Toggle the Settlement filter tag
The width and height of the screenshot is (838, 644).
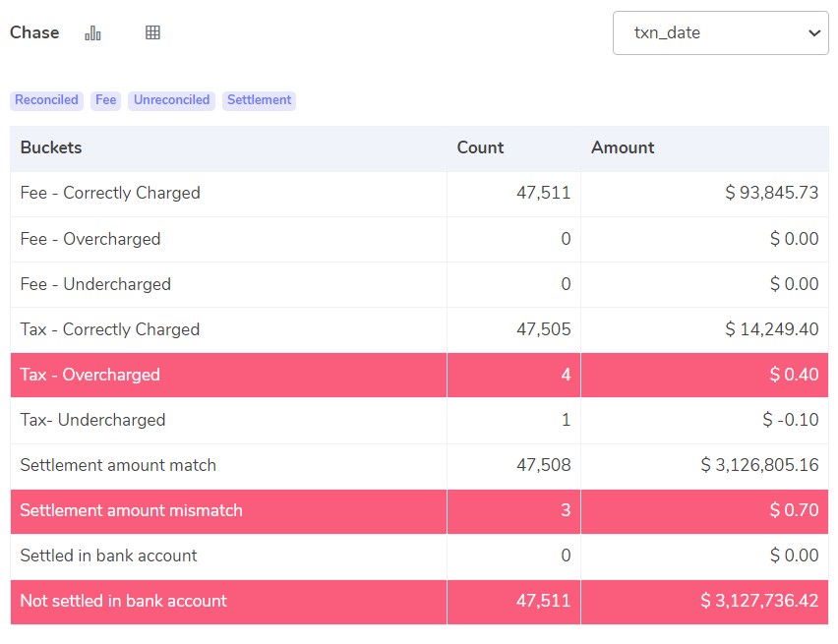tap(260, 100)
